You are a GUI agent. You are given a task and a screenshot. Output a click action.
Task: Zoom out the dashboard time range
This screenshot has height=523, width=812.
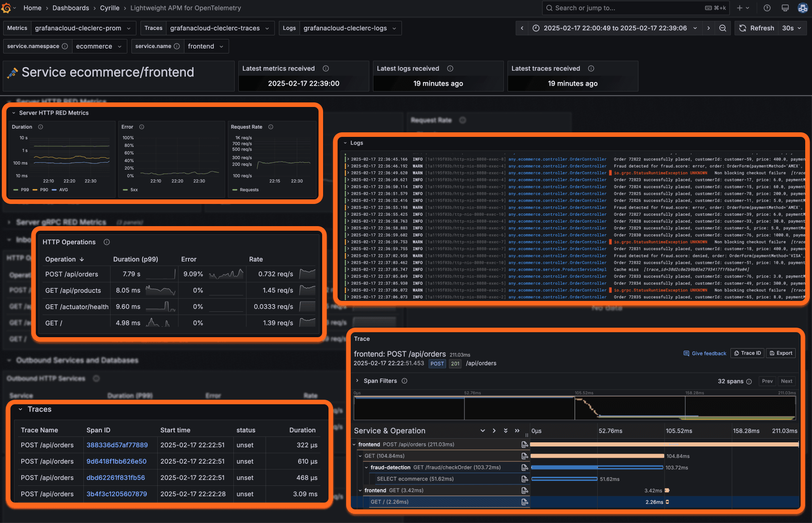[722, 28]
